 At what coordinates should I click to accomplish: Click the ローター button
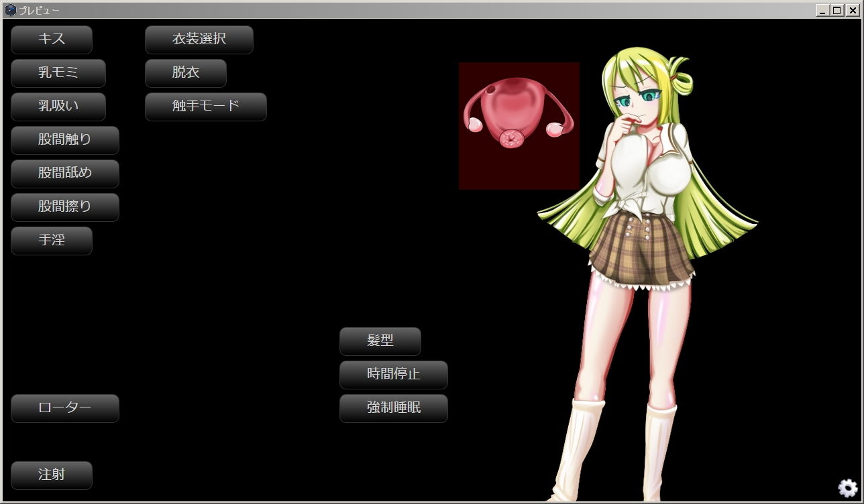coord(65,408)
